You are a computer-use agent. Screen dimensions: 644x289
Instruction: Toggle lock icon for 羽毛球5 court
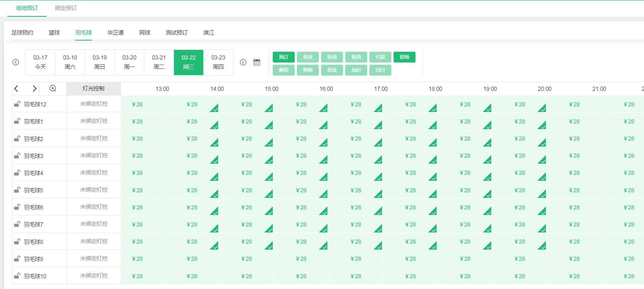coord(17,190)
